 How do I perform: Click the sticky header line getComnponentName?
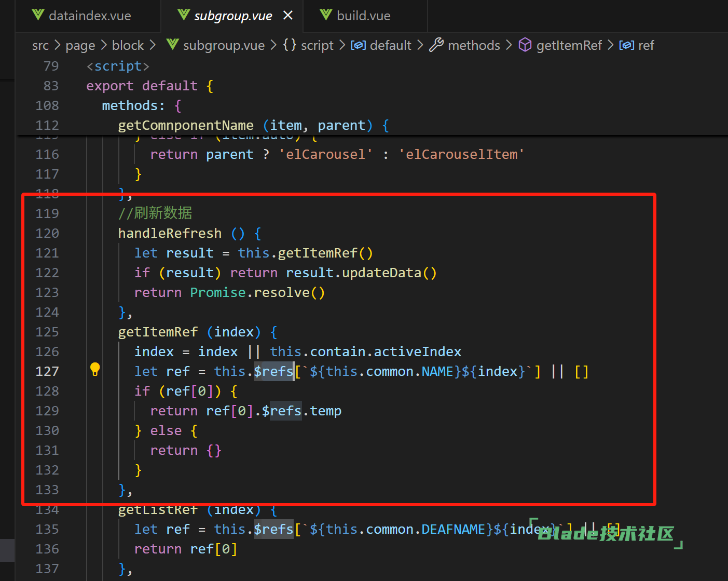pyautogui.click(x=186, y=125)
